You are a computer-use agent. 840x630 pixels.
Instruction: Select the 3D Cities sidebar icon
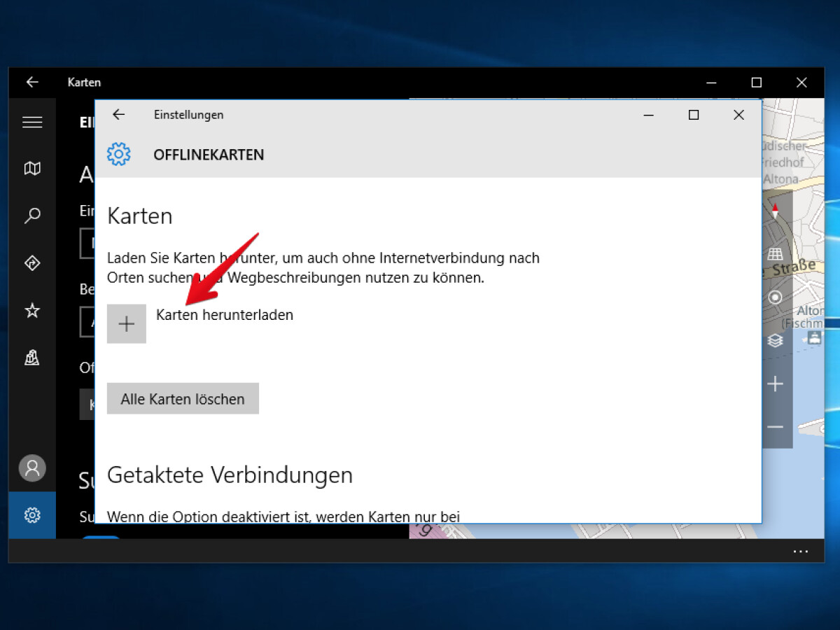[32, 358]
